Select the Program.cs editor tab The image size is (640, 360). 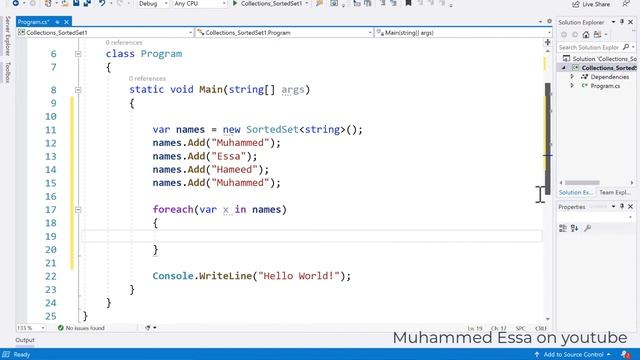point(33,22)
